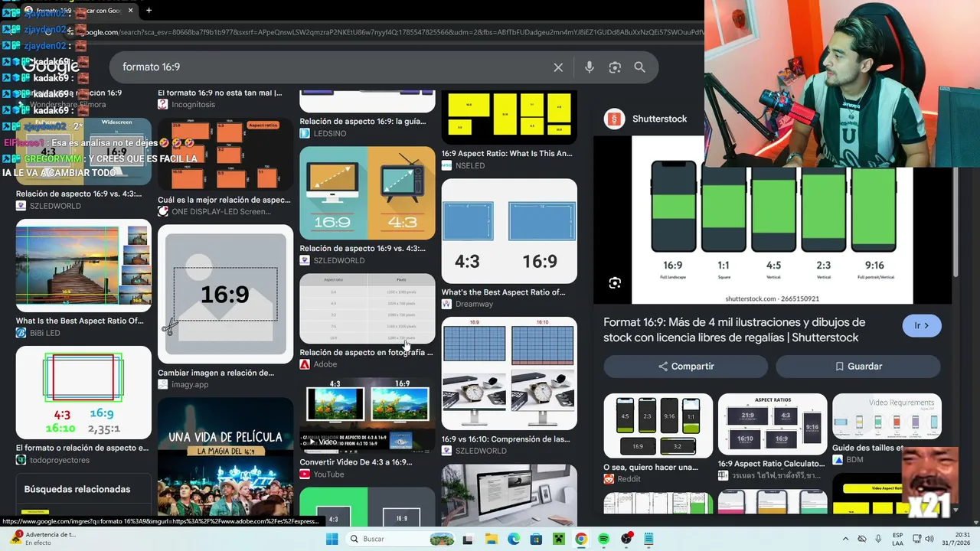Click the 'Shutterstock' source name in preview header
The height and width of the screenshot is (551, 980).
pos(660,119)
